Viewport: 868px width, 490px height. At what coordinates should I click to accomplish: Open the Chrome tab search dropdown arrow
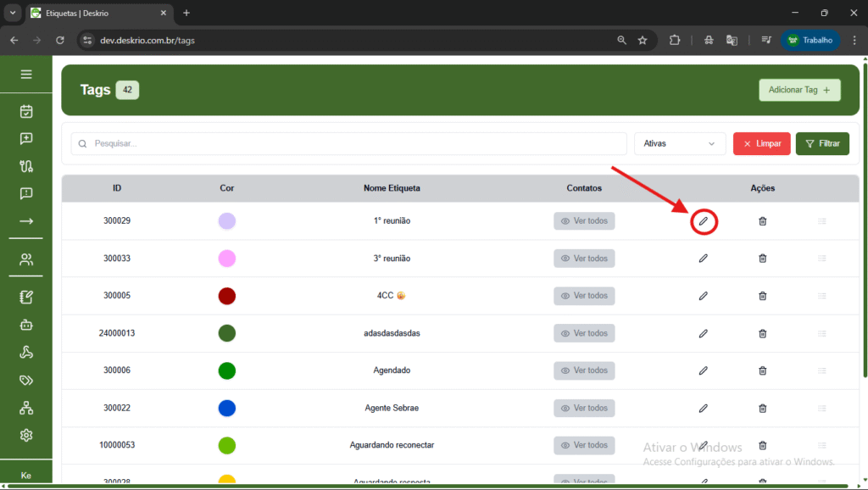pyautogui.click(x=13, y=13)
